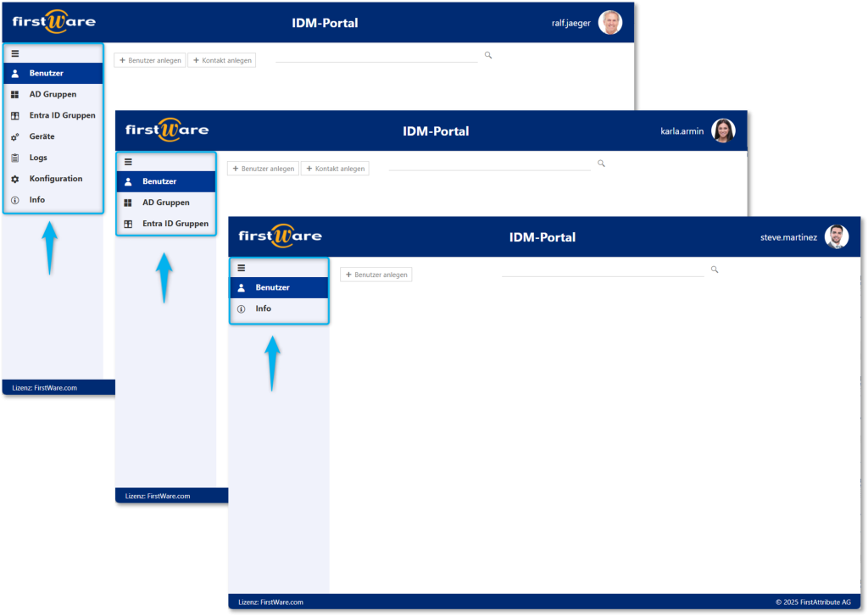Open steve.martinez's profile picture menu
868x616 pixels.
click(x=837, y=237)
